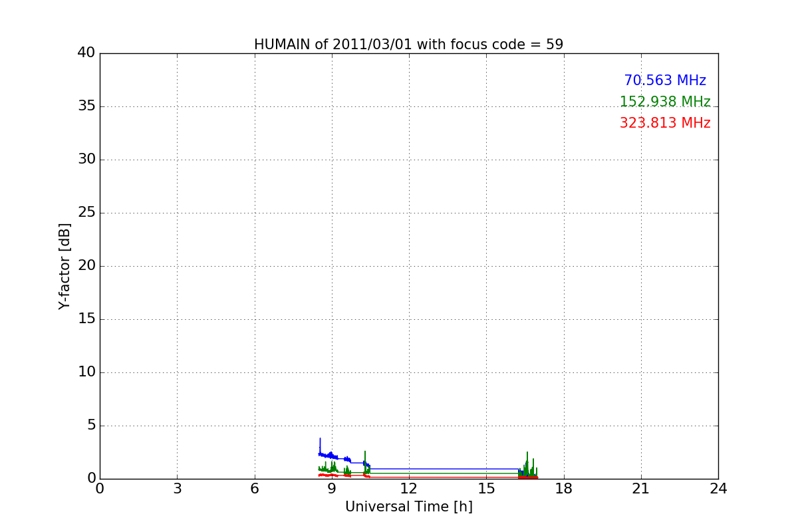This screenshot has height=532, width=798.
Task: Select the red 323.813 MHz legend label
Action: pyautogui.click(x=665, y=123)
